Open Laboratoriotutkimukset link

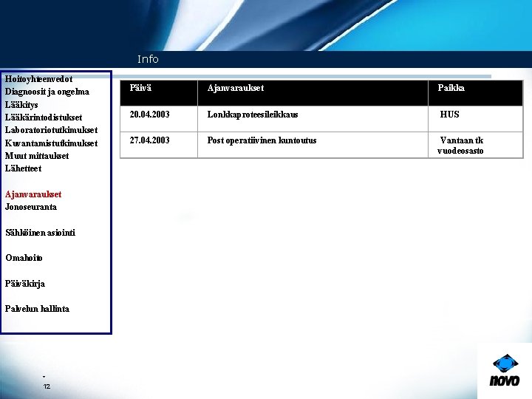51,130
